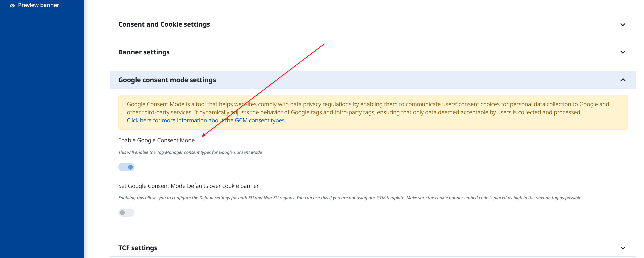Click the TCF settings header title
Viewport: 644px width, 258px height.
point(138,248)
